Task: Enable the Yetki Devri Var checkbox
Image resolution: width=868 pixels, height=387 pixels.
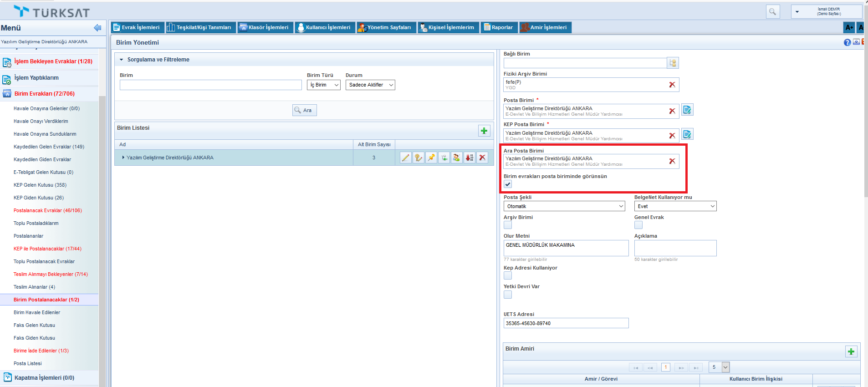Action: [508, 295]
